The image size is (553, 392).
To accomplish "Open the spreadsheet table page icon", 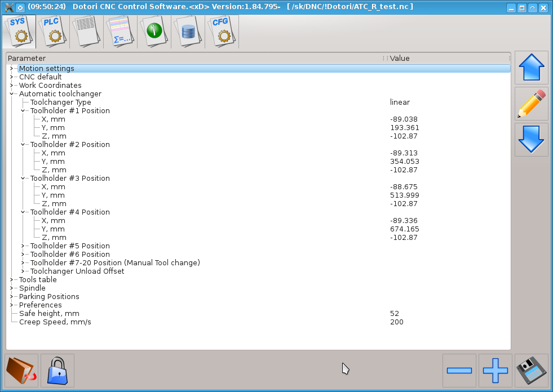I will click(87, 32).
